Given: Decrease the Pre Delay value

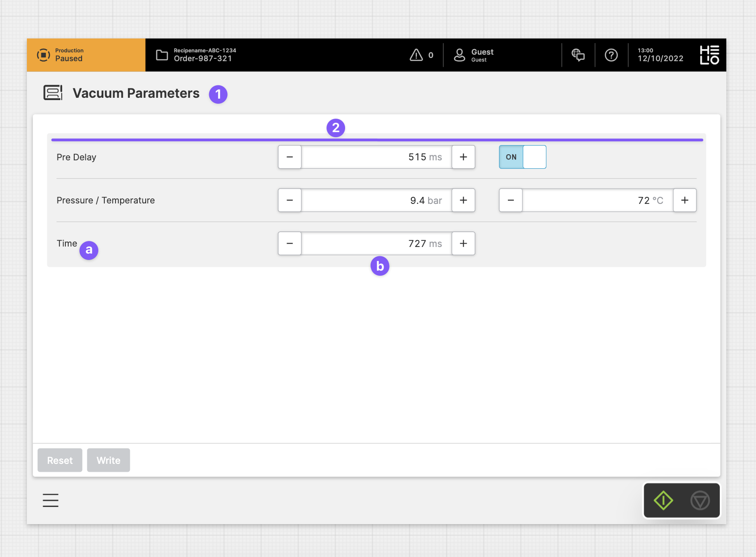Looking at the screenshot, I should (290, 157).
